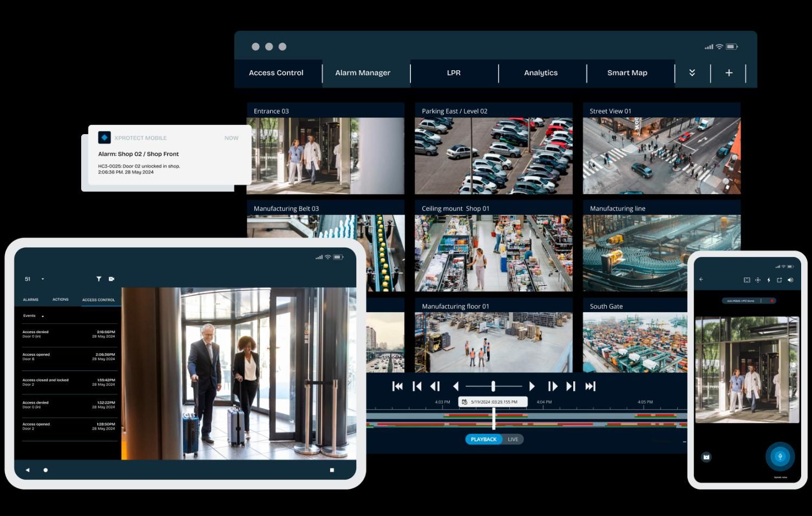Click the filter icon on the tablet

(x=99, y=279)
